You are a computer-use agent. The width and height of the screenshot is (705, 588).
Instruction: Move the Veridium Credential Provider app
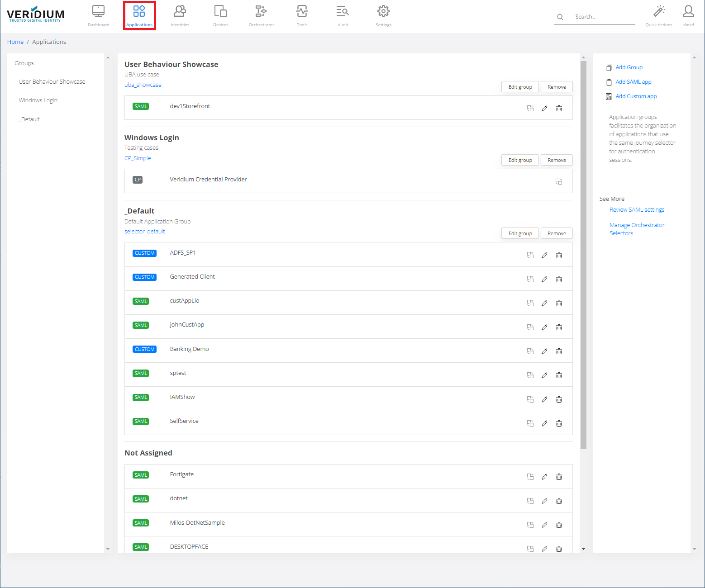(559, 182)
